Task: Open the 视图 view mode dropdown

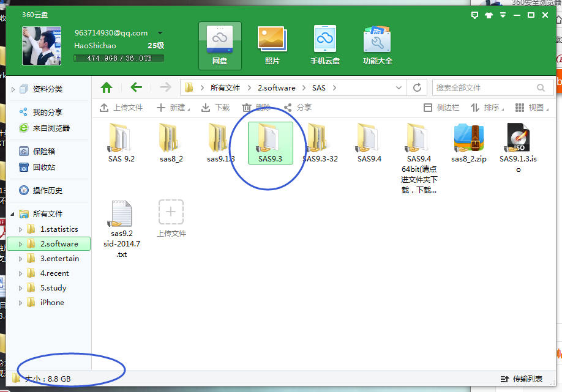Action: pyautogui.click(x=532, y=108)
